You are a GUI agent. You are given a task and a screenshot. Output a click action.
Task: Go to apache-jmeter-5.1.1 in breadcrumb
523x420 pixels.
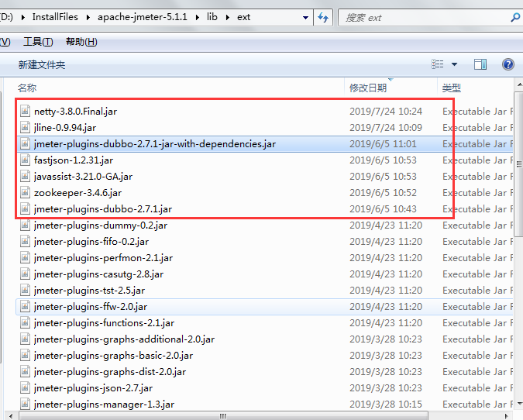(x=143, y=17)
